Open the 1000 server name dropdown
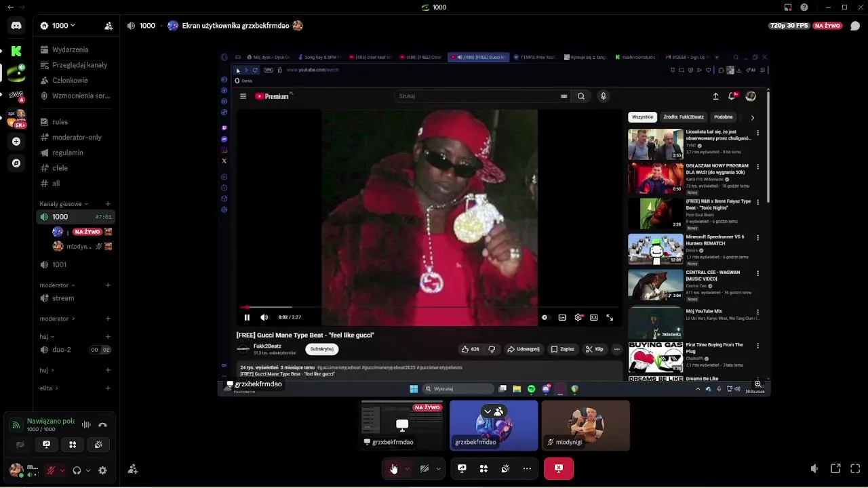This screenshot has height=488, width=868. [58, 26]
